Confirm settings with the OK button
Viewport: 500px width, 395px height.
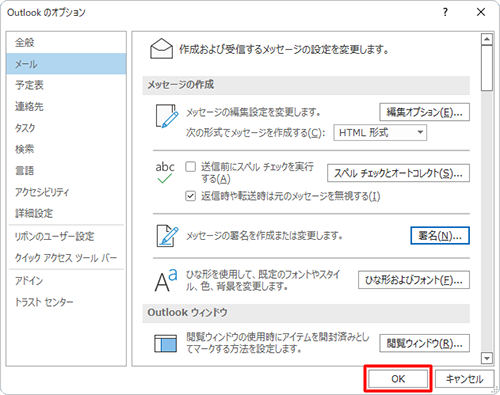point(398,379)
